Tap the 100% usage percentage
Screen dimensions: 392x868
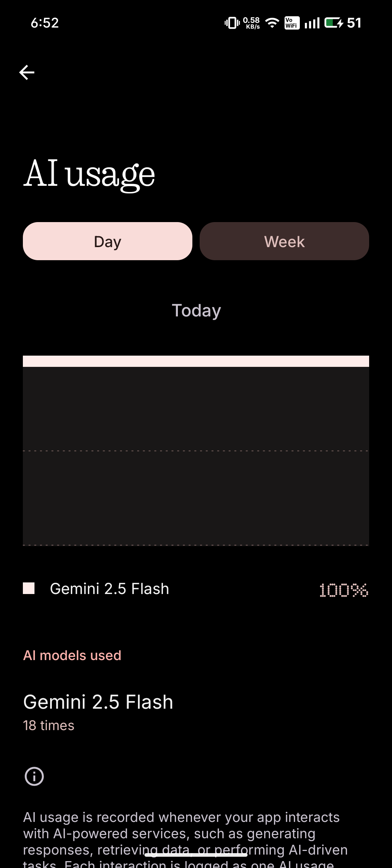click(x=343, y=590)
